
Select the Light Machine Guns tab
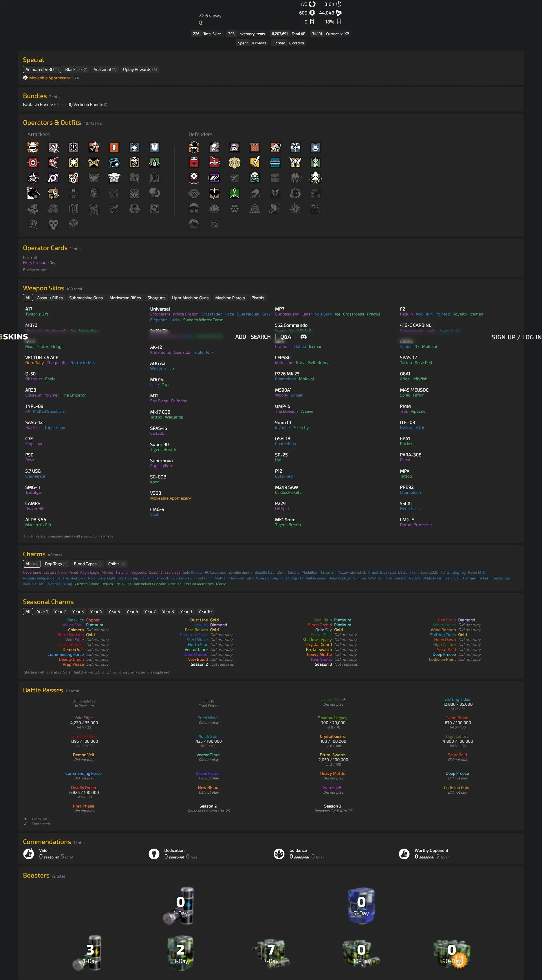190,298
